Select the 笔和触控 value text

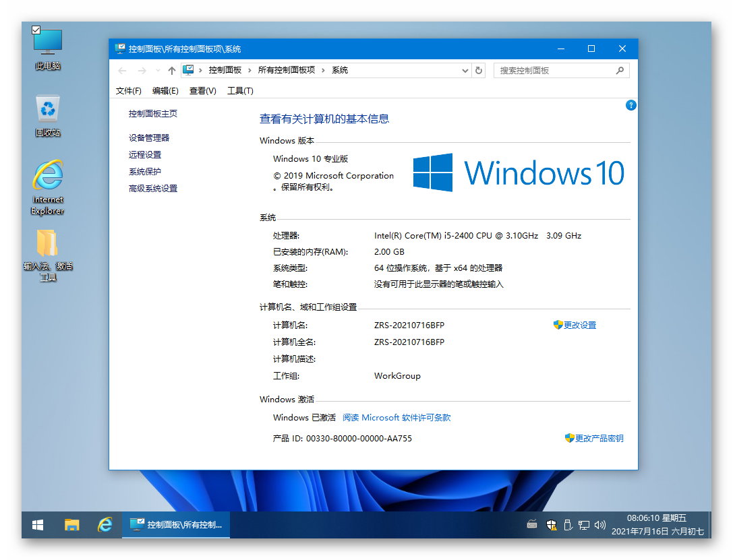[438, 284]
